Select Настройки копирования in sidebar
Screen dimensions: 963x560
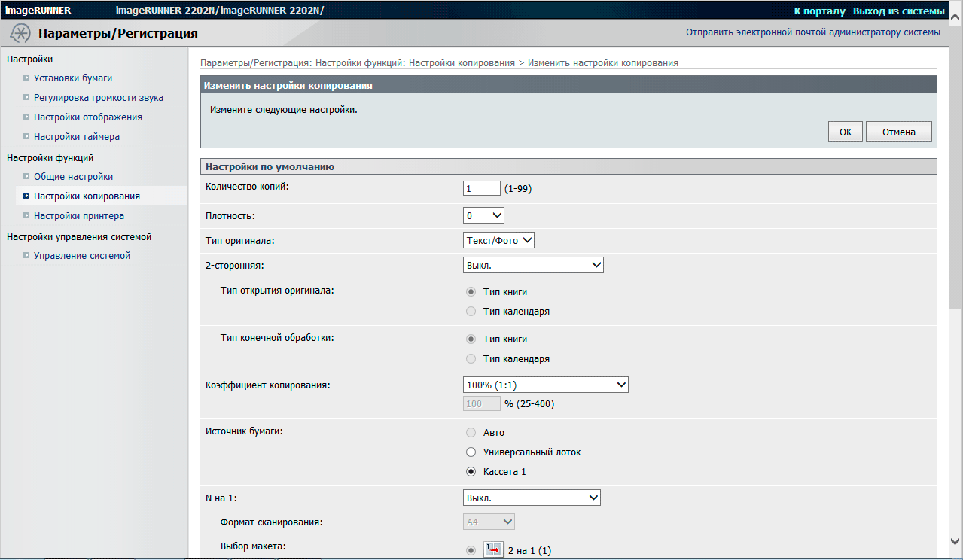[x=87, y=196]
